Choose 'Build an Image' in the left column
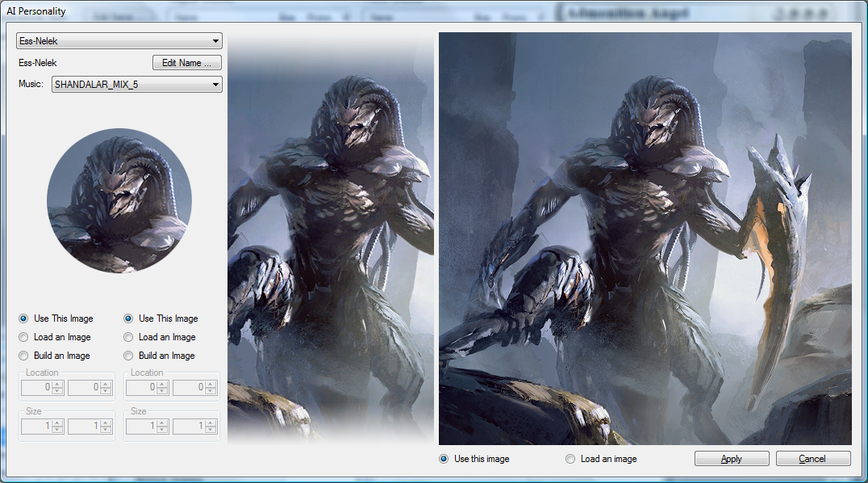Image resolution: width=868 pixels, height=483 pixels. [x=23, y=356]
